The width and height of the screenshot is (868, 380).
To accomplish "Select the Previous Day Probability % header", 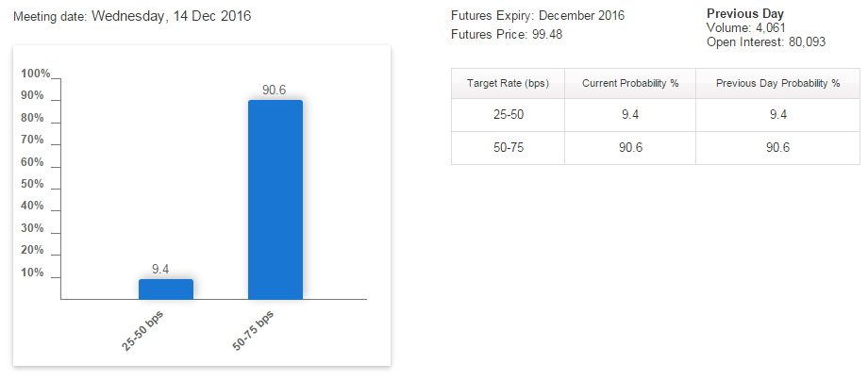I will tap(777, 84).
